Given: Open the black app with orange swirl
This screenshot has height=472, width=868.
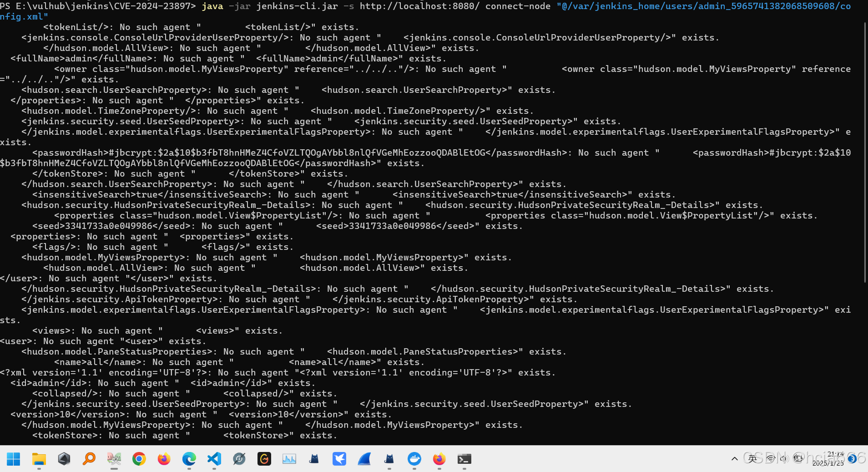Looking at the screenshot, I should (264, 459).
